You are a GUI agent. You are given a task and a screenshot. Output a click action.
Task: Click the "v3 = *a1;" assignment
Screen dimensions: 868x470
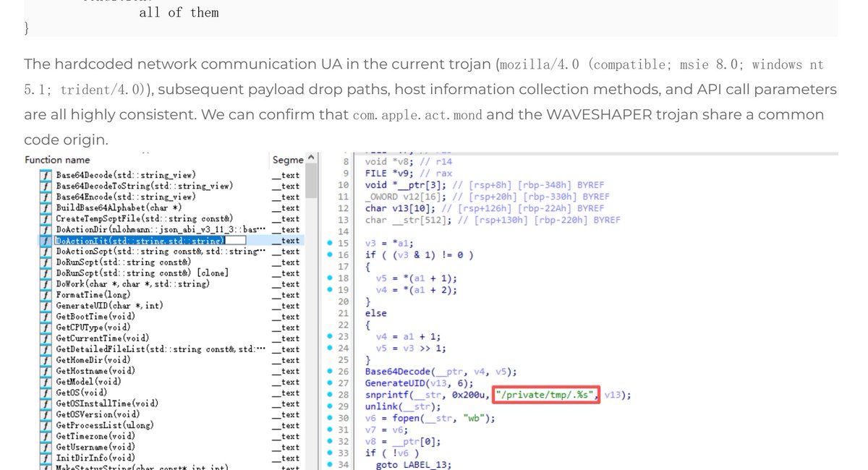pyautogui.click(x=390, y=243)
